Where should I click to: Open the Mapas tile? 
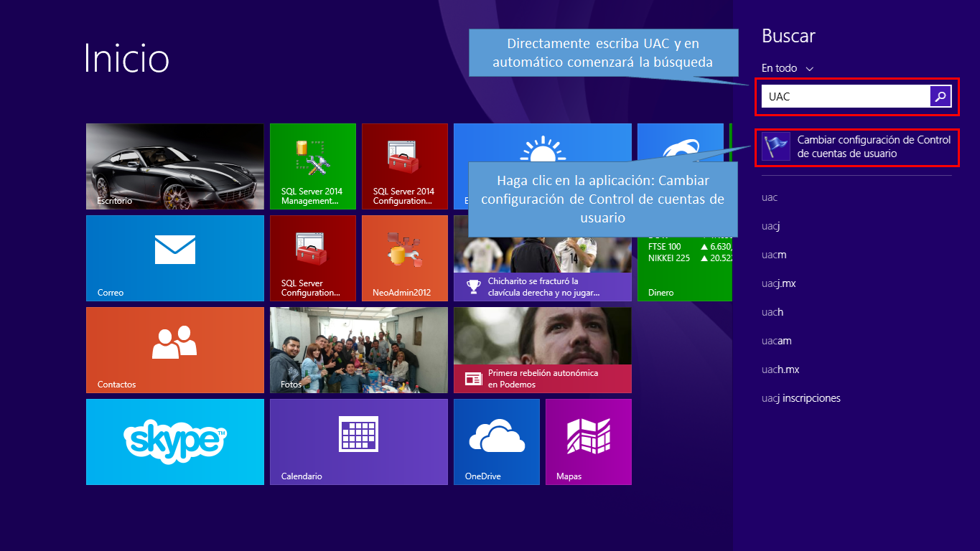click(589, 442)
